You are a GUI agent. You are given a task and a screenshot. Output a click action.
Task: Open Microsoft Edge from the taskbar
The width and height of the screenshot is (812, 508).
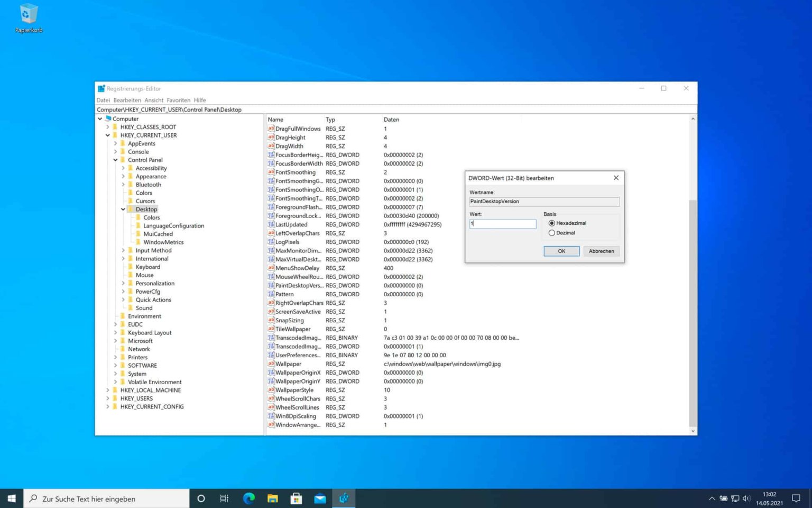(x=248, y=498)
